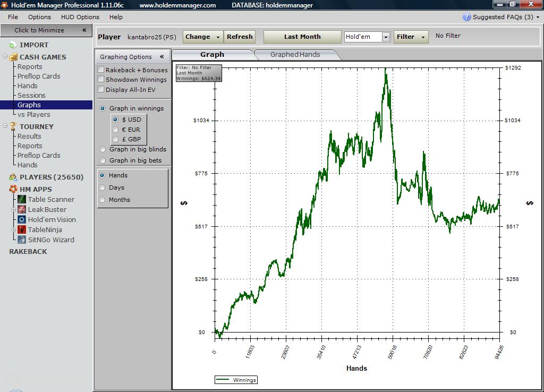Click the graph info box showing Winnings
Viewport: 544px width, 392px height.
[x=199, y=73]
